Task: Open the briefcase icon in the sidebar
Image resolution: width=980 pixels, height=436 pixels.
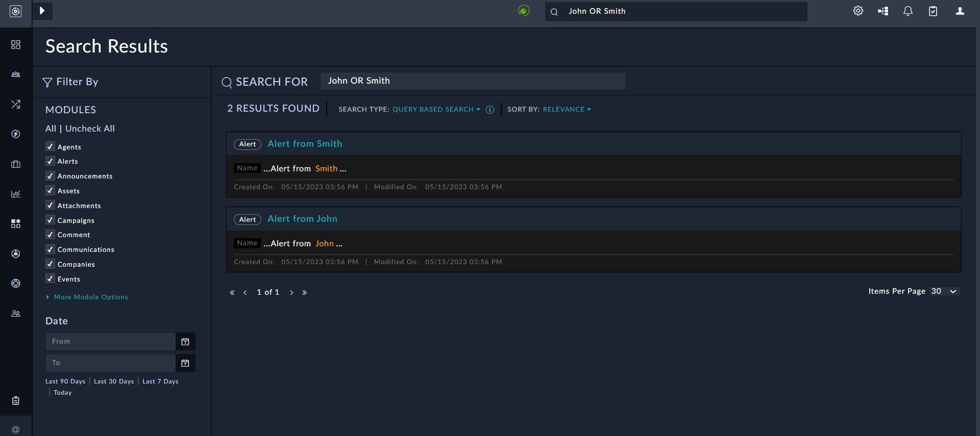Action: (x=16, y=164)
